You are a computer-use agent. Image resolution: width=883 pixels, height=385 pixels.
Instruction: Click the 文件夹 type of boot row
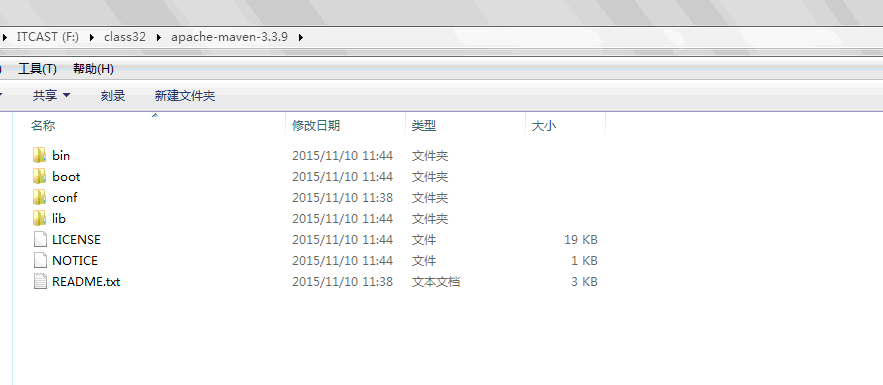(x=430, y=176)
